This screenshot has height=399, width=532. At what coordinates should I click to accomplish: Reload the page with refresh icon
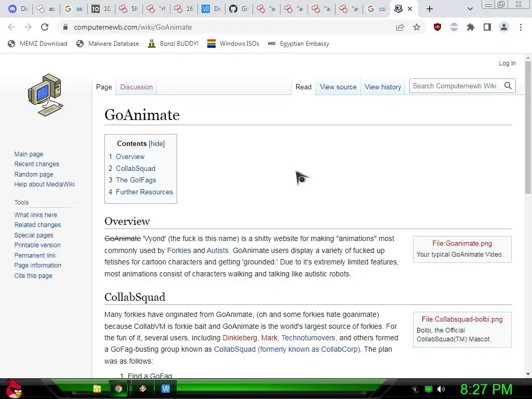tap(45, 27)
